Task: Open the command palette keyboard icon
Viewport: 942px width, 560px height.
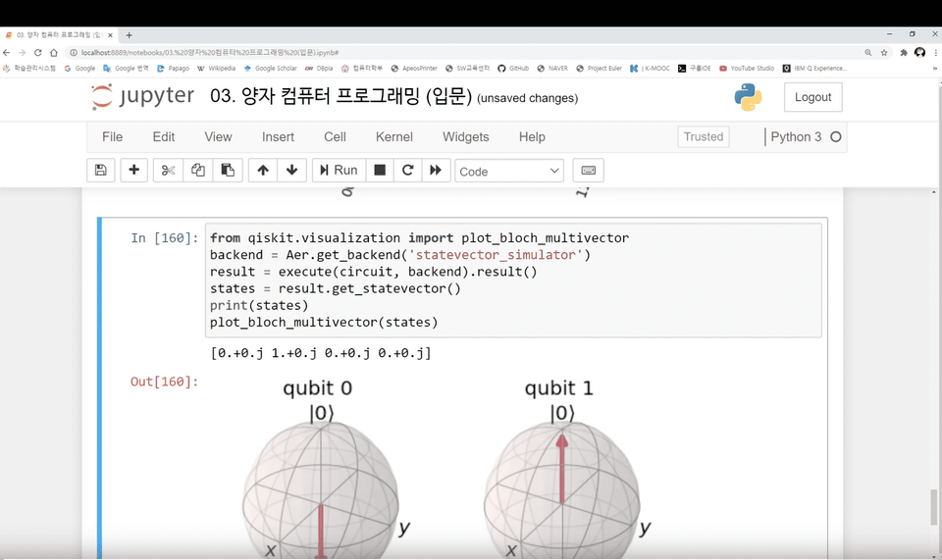Action: click(588, 171)
